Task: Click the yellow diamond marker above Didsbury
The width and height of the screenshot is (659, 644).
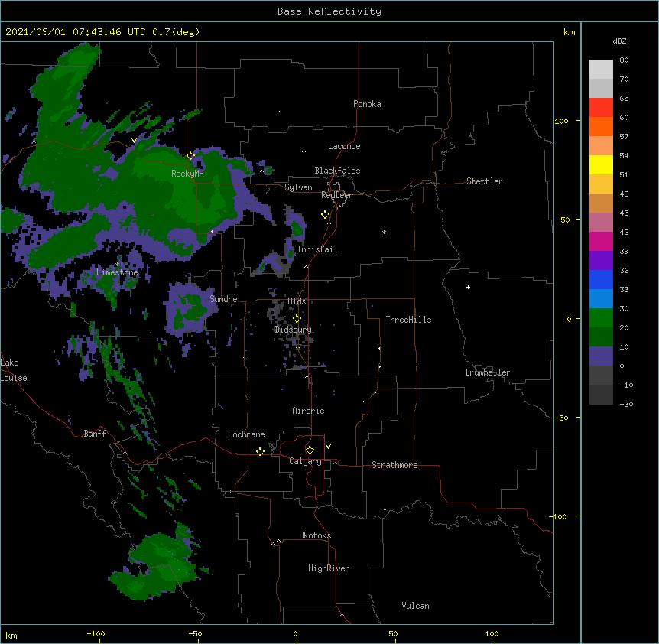Action: point(297,318)
